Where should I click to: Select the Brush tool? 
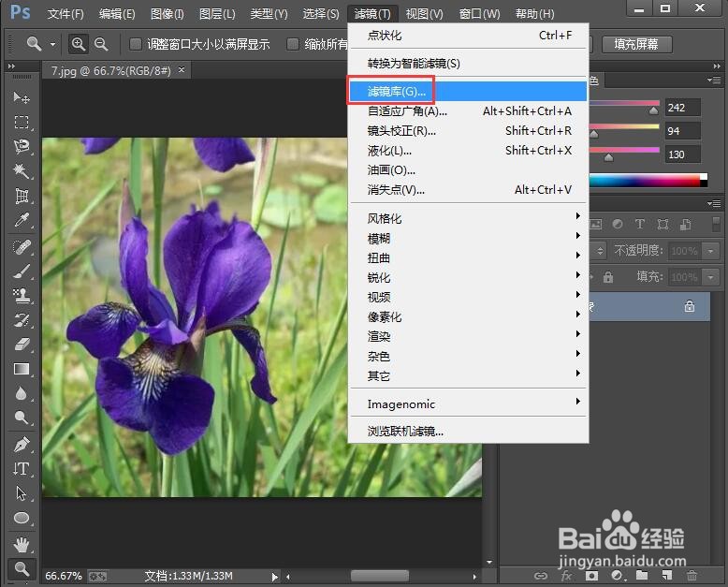point(22,271)
